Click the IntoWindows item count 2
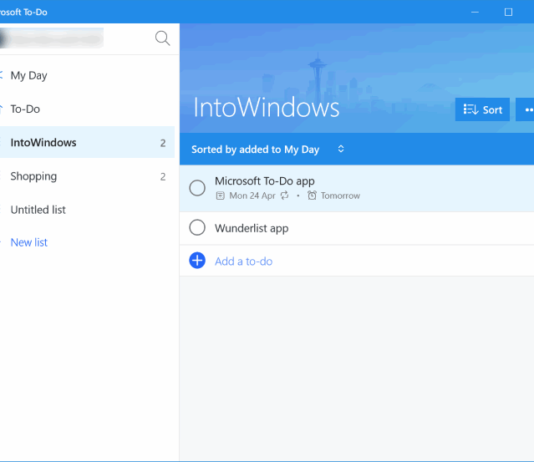This screenshot has width=534, height=462. [163, 143]
